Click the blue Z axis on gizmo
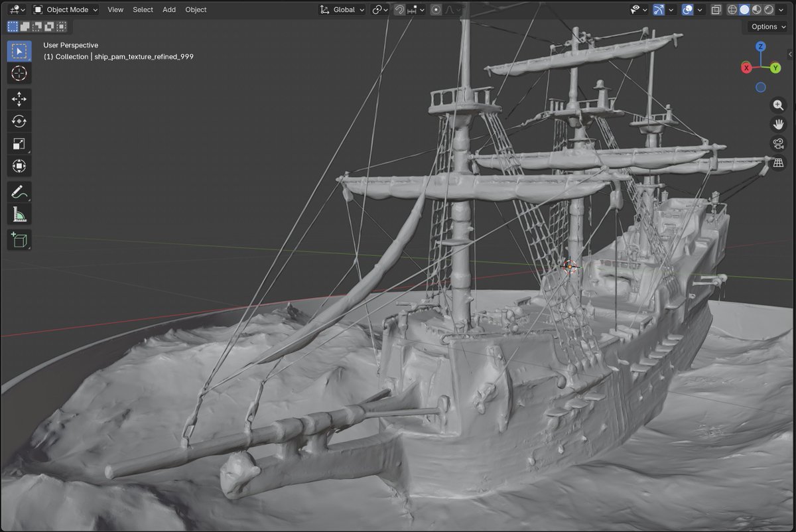This screenshot has height=532, width=796. click(761, 46)
